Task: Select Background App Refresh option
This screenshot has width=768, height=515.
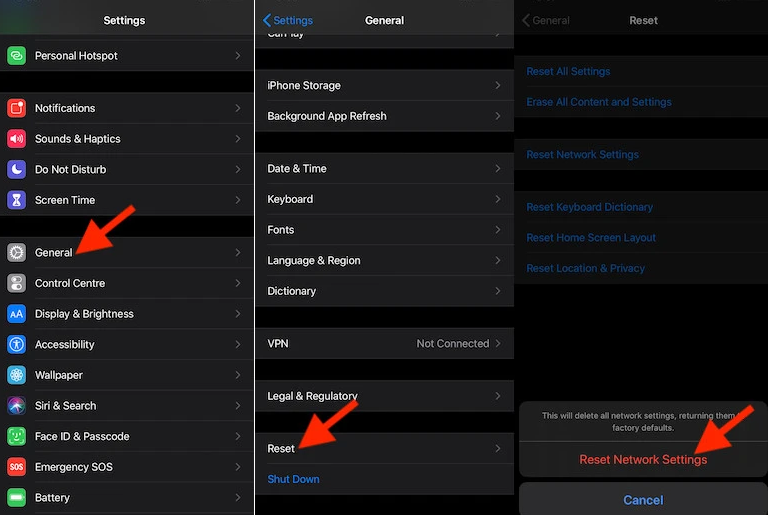Action: coord(327,116)
